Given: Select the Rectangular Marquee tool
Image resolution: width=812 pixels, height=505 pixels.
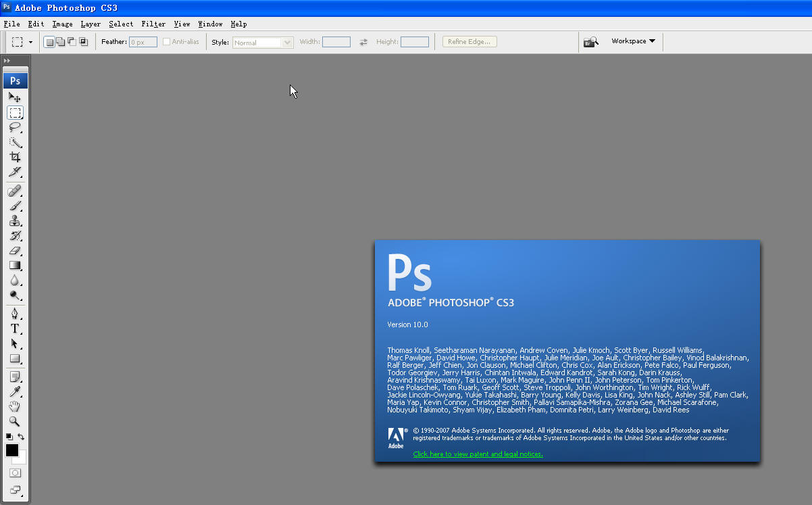Looking at the screenshot, I should [x=15, y=112].
